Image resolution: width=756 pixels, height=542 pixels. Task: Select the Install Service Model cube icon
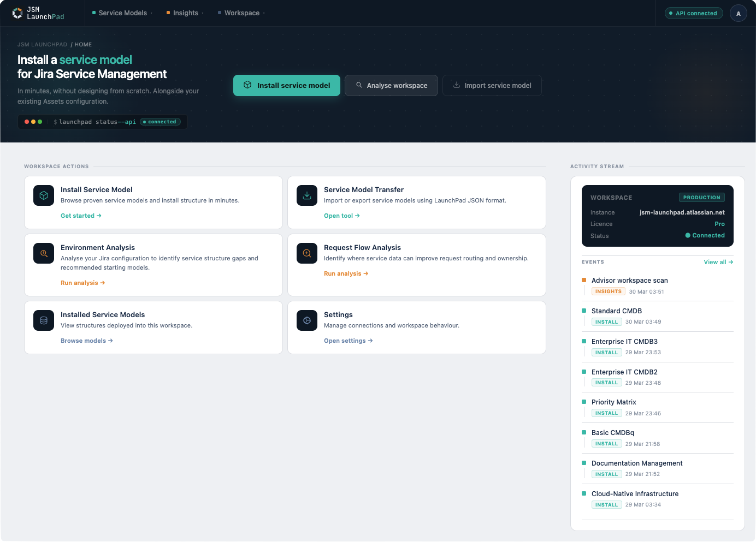tap(44, 195)
